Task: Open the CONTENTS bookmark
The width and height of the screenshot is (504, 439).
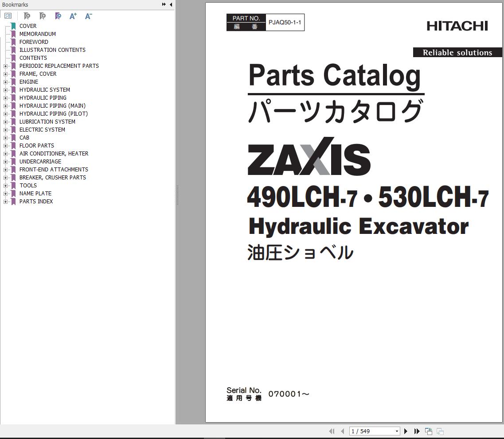Action: coord(33,58)
